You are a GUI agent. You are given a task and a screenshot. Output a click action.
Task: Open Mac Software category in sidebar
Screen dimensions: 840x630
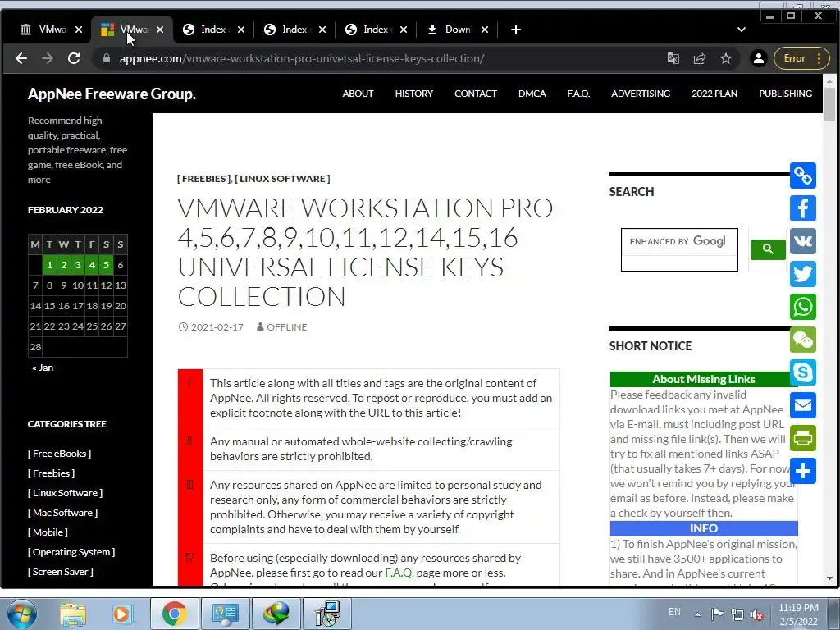tap(62, 512)
